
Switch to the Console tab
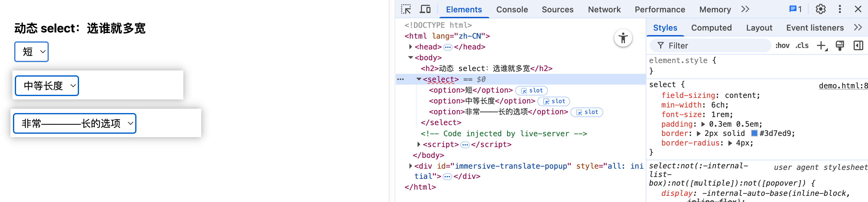coord(512,10)
